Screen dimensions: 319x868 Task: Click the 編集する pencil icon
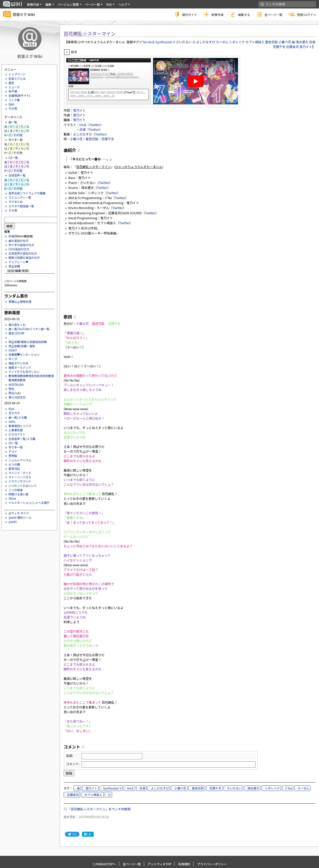[x=233, y=14]
